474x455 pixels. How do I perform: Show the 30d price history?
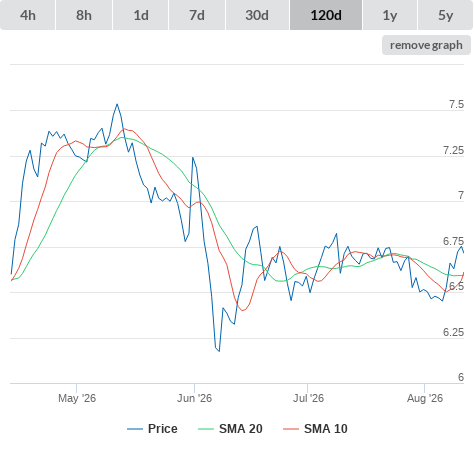[257, 15]
